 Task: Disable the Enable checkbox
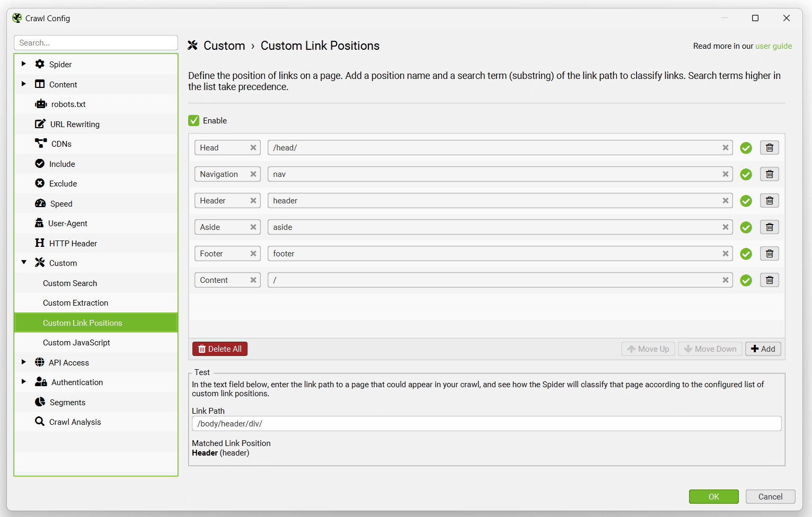[193, 120]
